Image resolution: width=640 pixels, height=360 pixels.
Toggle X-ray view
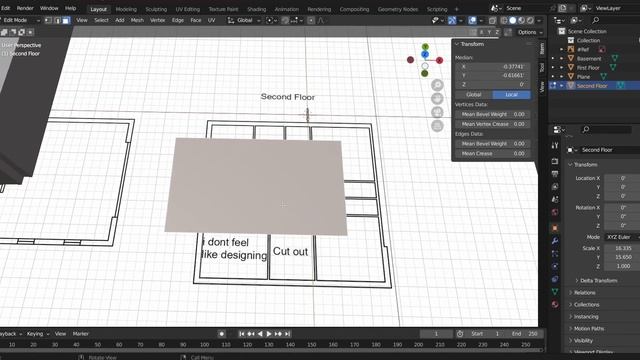(x=493, y=20)
